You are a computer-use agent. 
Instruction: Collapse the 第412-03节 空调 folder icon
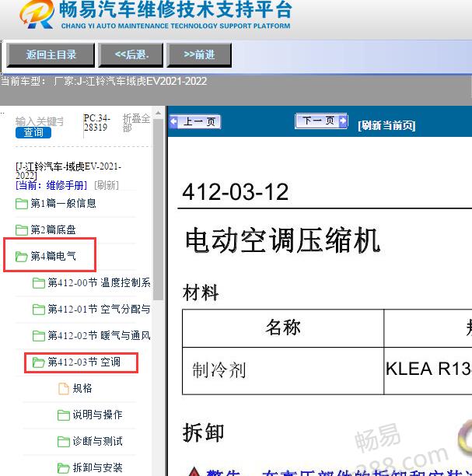[x=39, y=362]
